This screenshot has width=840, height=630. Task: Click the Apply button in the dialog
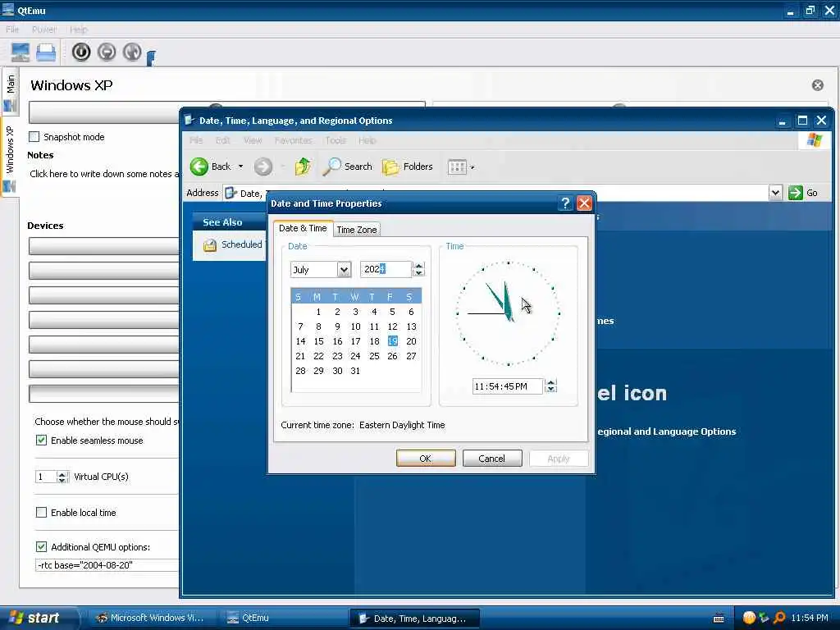pyautogui.click(x=558, y=459)
